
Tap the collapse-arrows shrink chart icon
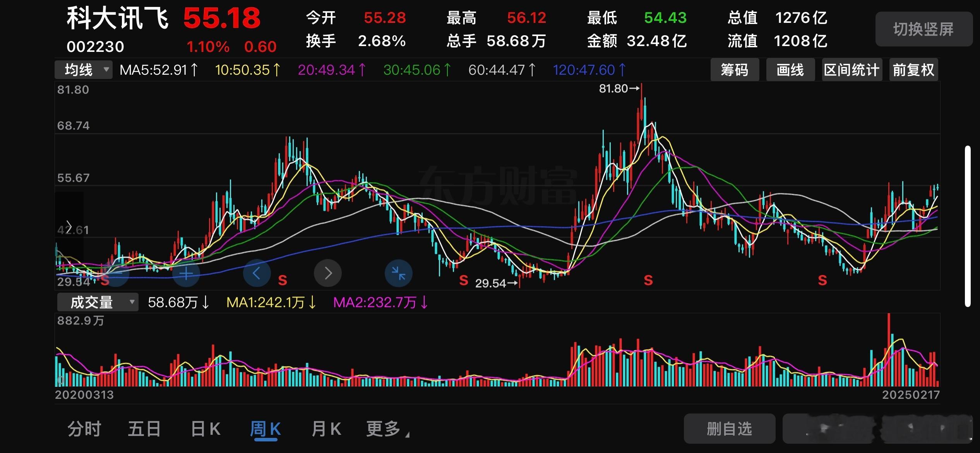pyautogui.click(x=399, y=273)
